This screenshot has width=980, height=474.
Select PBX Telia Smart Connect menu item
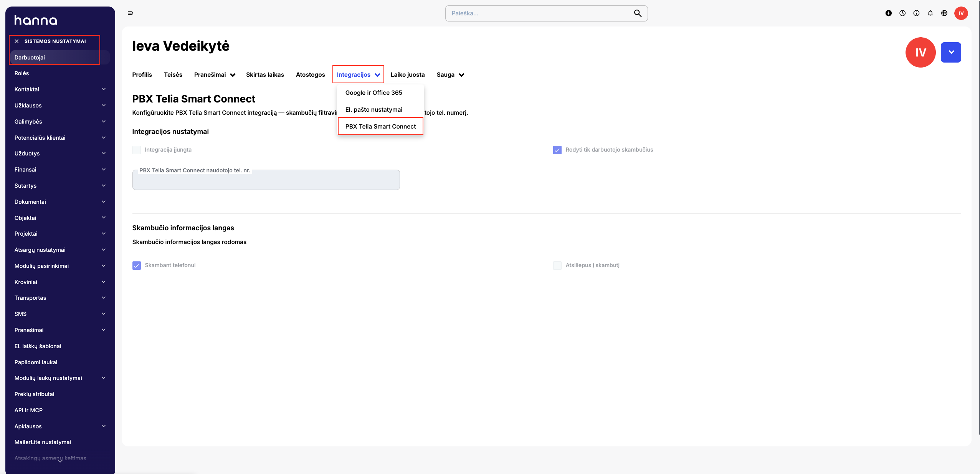[380, 126]
